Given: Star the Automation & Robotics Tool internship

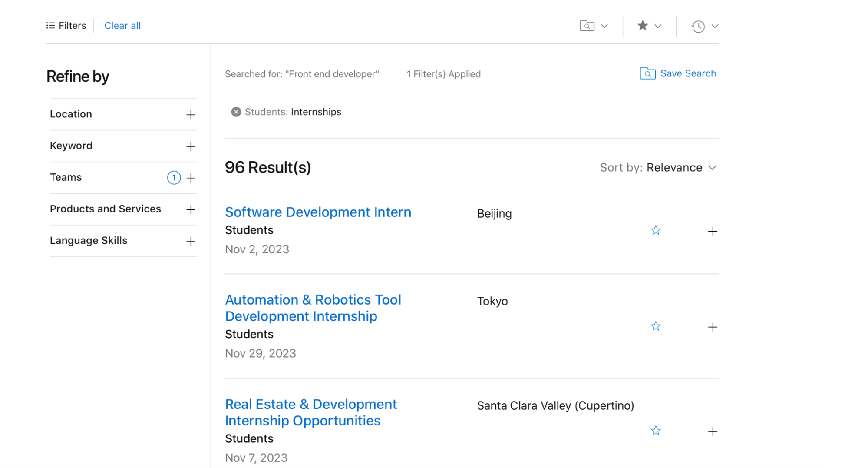Looking at the screenshot, I should 656,326.
